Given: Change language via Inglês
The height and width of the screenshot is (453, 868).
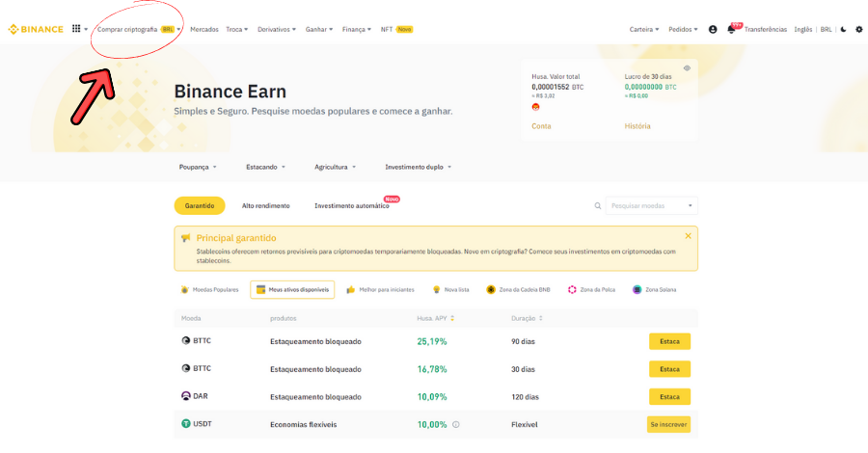Looking at the screenshot, I should pyautogui.click(x=803, y=29).
